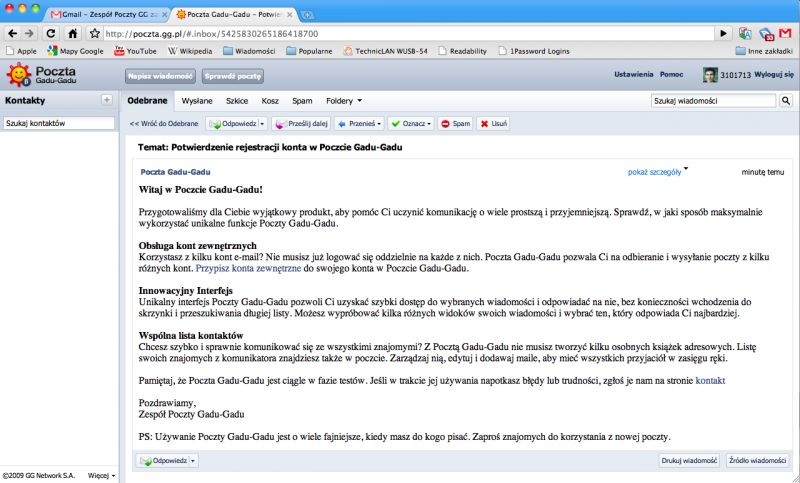This screenshot has height=483, width=800.
Task: Go back with the browser back arrow
Action: (12, 34)
